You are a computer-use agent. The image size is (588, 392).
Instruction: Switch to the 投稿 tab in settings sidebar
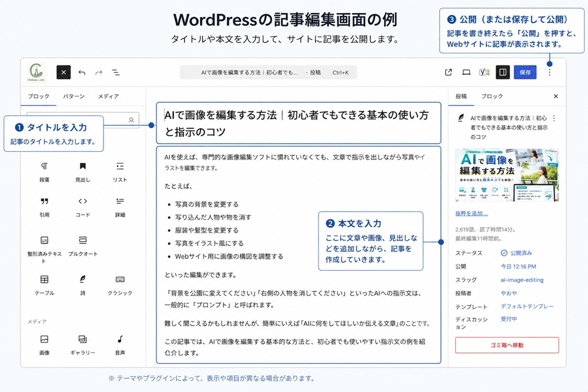(x=461, y=96)
